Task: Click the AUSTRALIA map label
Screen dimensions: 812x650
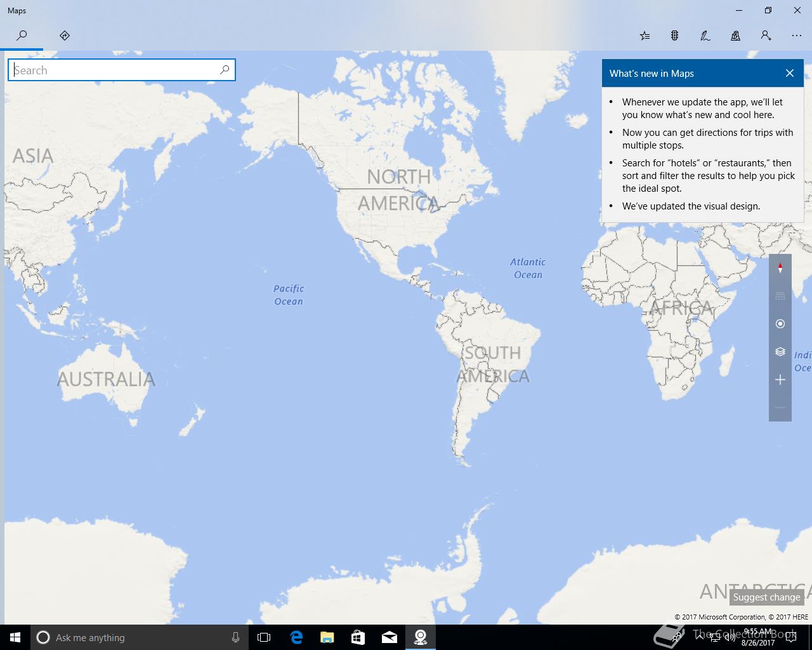Action: (106, 379)
